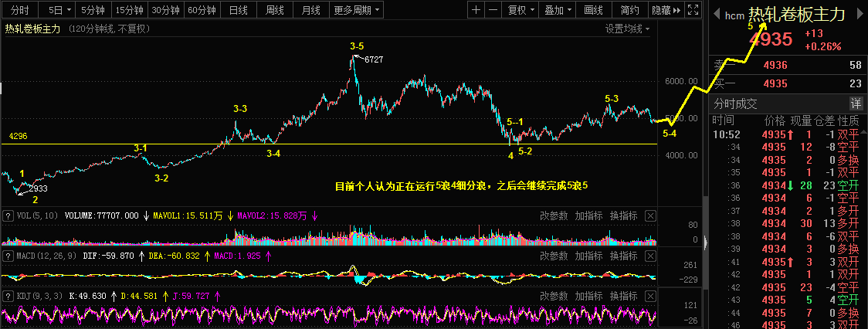
Task: Click the +0.26% change value
Action: 823,46
